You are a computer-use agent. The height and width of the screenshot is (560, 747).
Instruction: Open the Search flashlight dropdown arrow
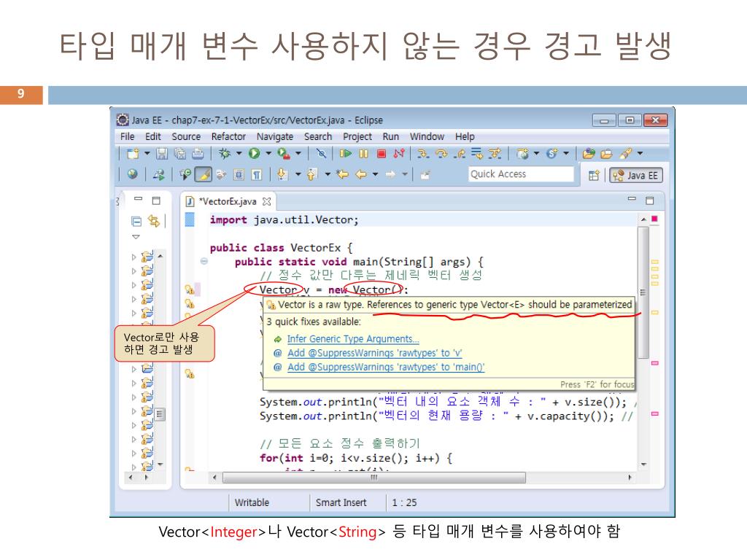[x=640, y=153]
